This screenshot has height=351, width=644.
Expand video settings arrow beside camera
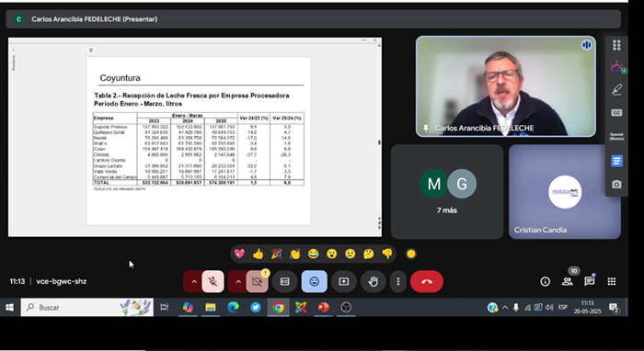238,281
